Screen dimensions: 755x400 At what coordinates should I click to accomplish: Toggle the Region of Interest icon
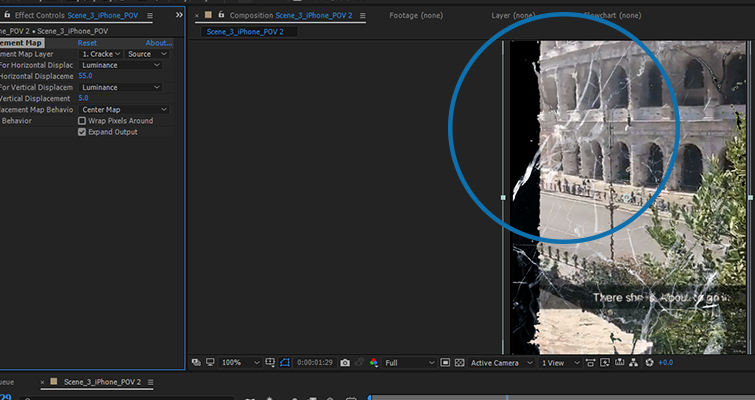click(x=445, y=362)
